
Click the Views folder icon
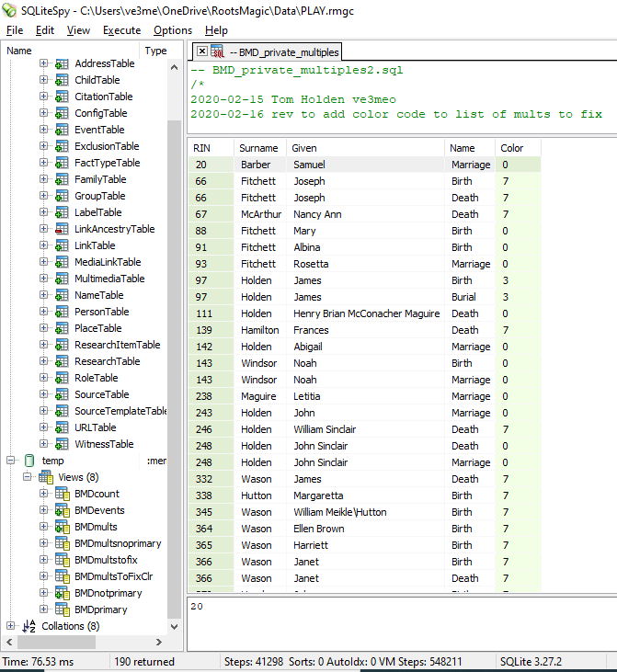(45, 477)
